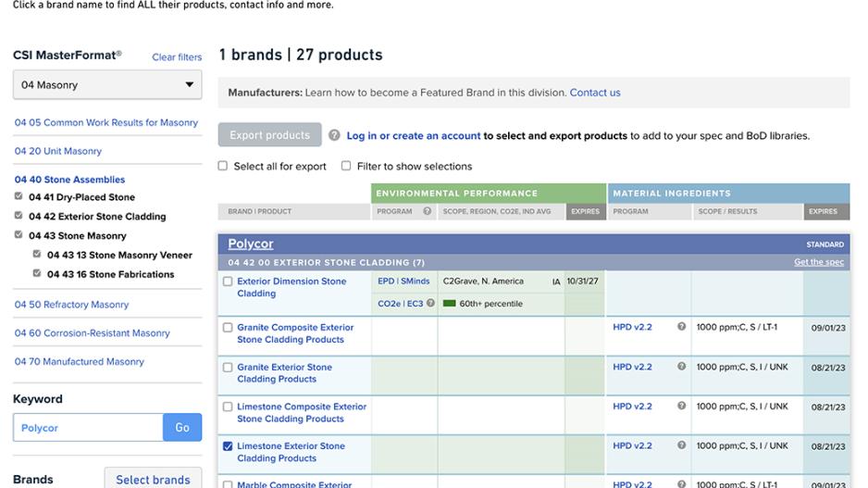Click Log in or create an account

coord(414,136)
